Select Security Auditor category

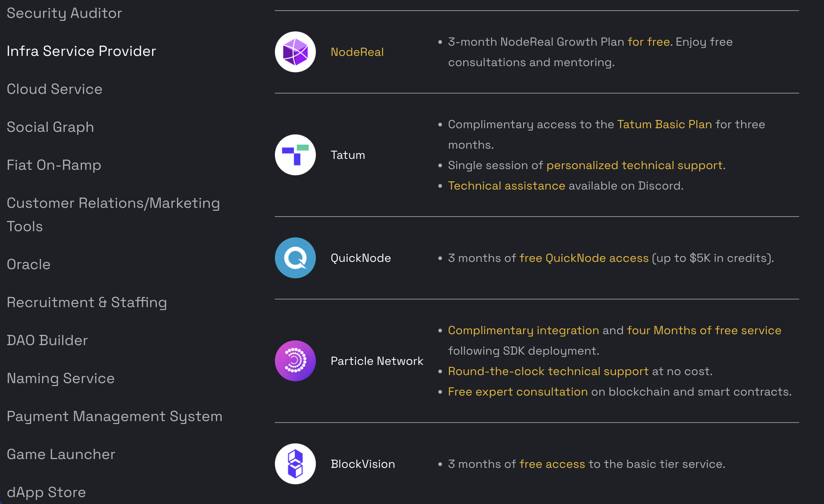64,13
